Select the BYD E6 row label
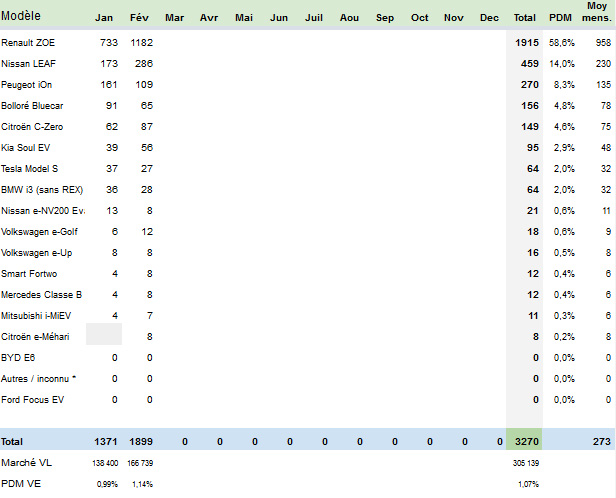The width and height of the screenshot is (616, 498). click(x=18, y=358)
